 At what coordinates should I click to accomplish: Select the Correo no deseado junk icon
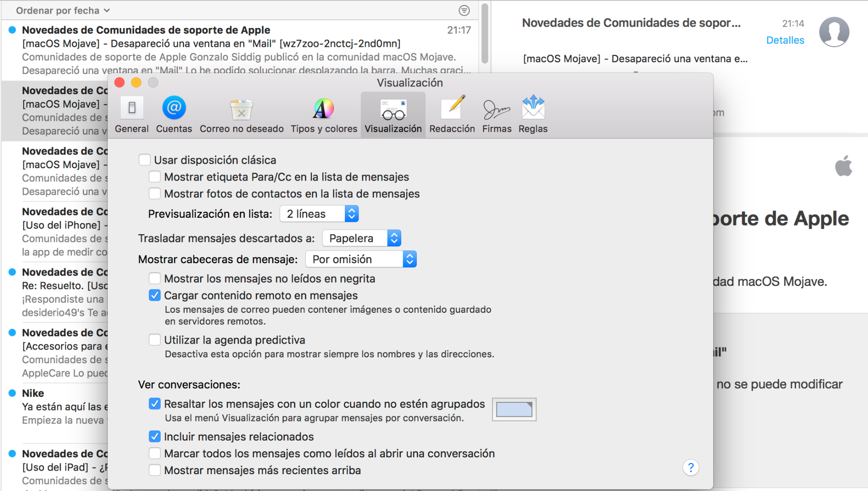pyautogui.click(x=241, y=109)
